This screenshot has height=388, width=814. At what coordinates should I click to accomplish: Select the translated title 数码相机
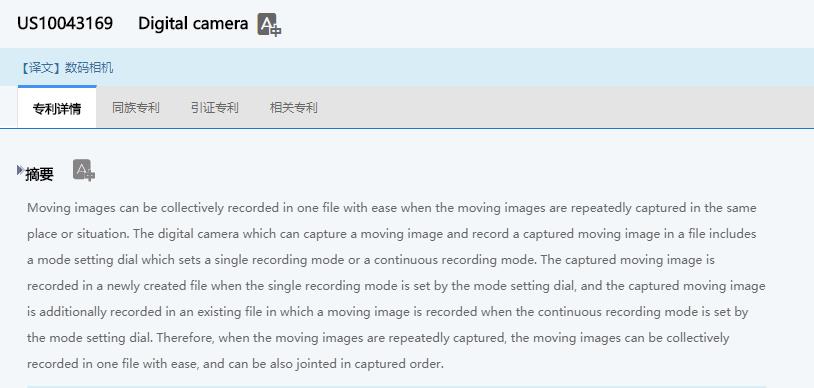[x=89, y=68]
